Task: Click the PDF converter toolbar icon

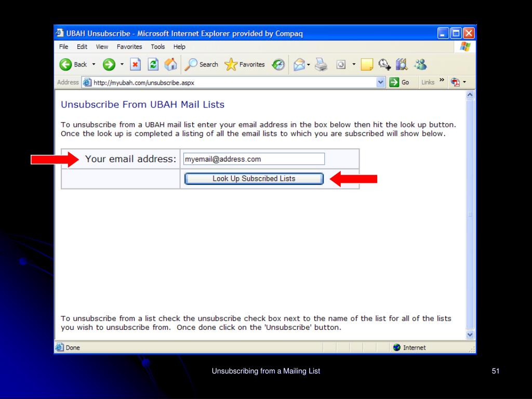Action: tap(455, 82)
